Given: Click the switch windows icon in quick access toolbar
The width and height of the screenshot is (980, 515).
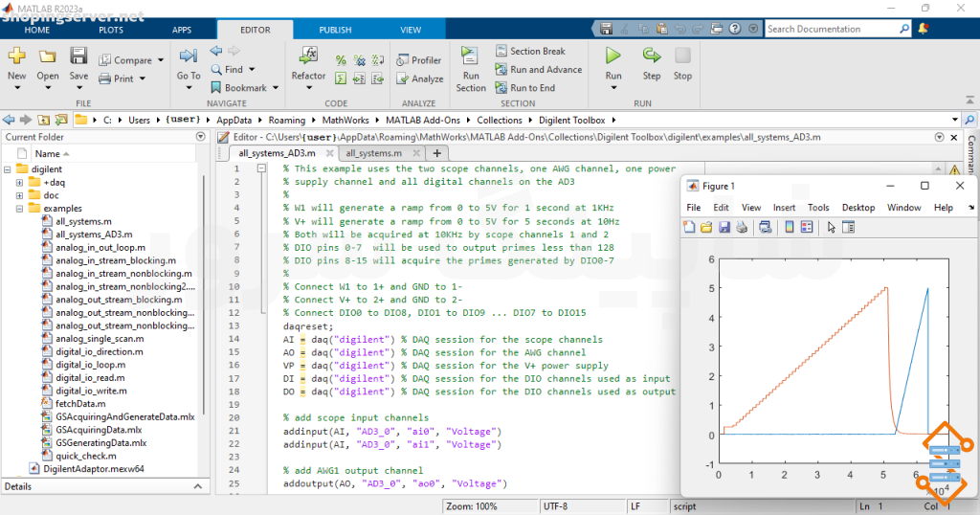Looking at the screenshot, I should click(716, 29).
